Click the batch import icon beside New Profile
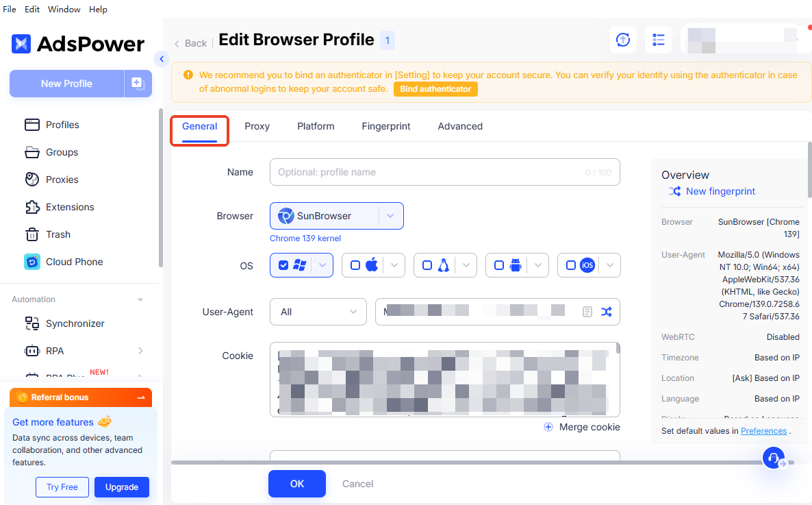Image resolution: width=812 pixels, height=505 pixels. [138, 84]
